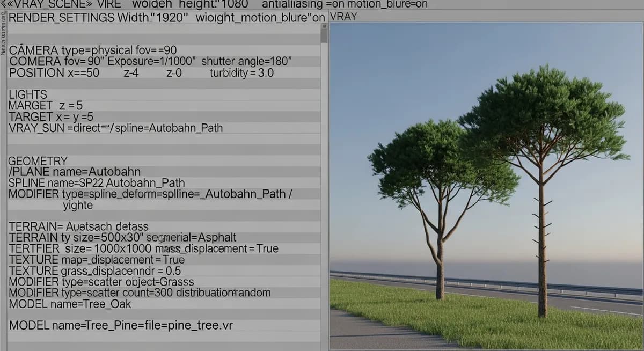The width and height of the screenshot is (644, 351).
Task: Click the double chevron before VRAY_SCENE
Action: click(x=9, y=4)
